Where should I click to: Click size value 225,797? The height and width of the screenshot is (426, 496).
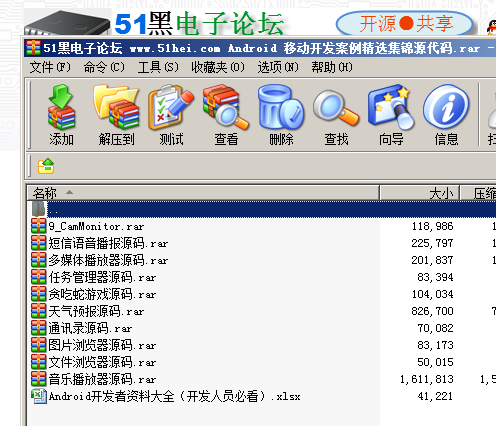point(432,243)
